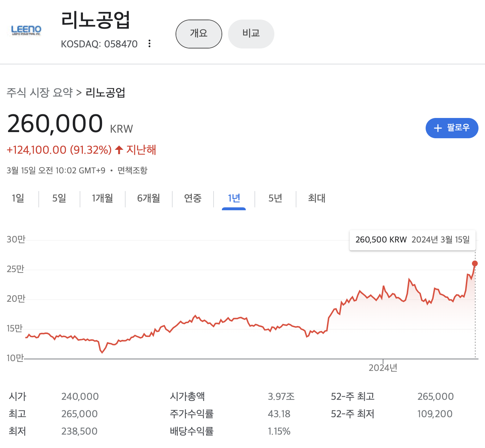Click the 52-주 최저 label
The width and height of the screenshot is (485, 448).
click(353, 414)
